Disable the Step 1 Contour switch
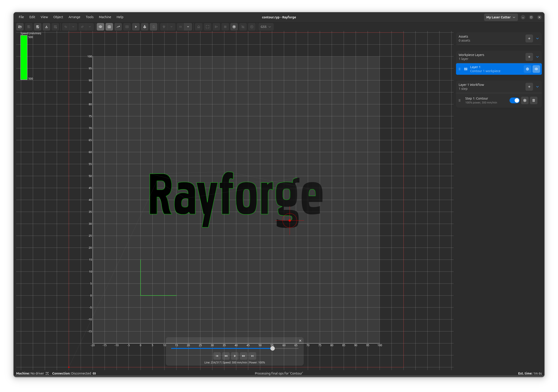 (514, 100)
